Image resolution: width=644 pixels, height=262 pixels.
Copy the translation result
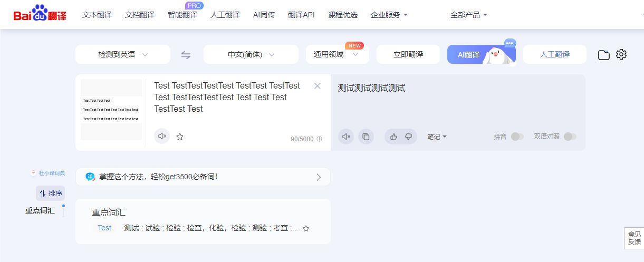pos(366,137)
